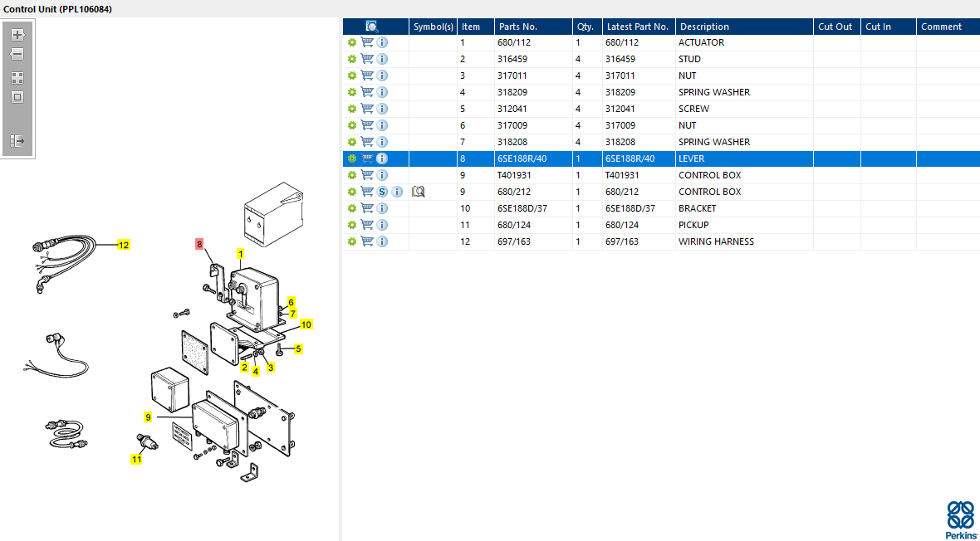The width and height of the screenshot is (980, 541).
Task: Open info for the STUD row
Action: (383, 60)
